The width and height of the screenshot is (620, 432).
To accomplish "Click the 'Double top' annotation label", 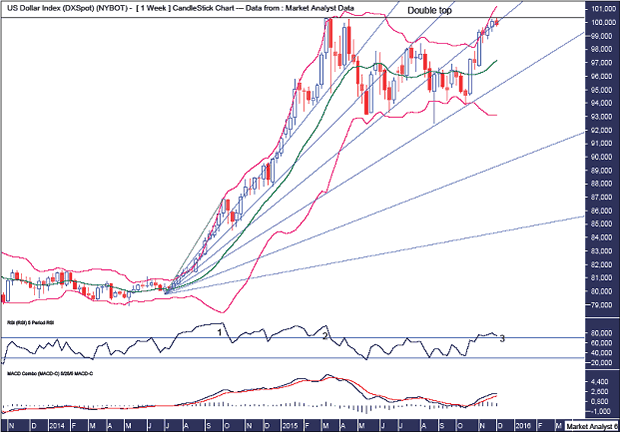I will (x=429, y=11).
